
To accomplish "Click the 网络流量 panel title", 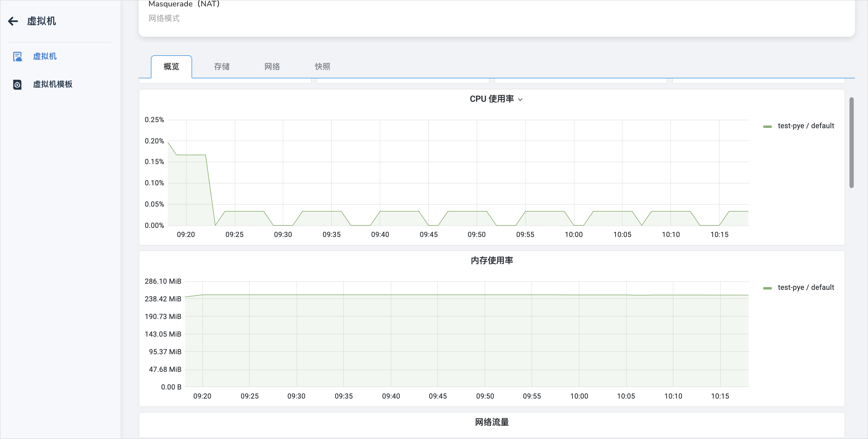I will [x=492, y=422].
